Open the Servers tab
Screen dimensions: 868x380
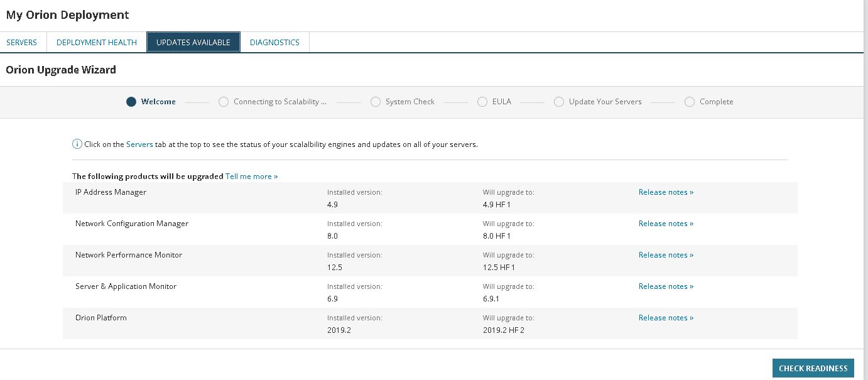tap(22, 42)
